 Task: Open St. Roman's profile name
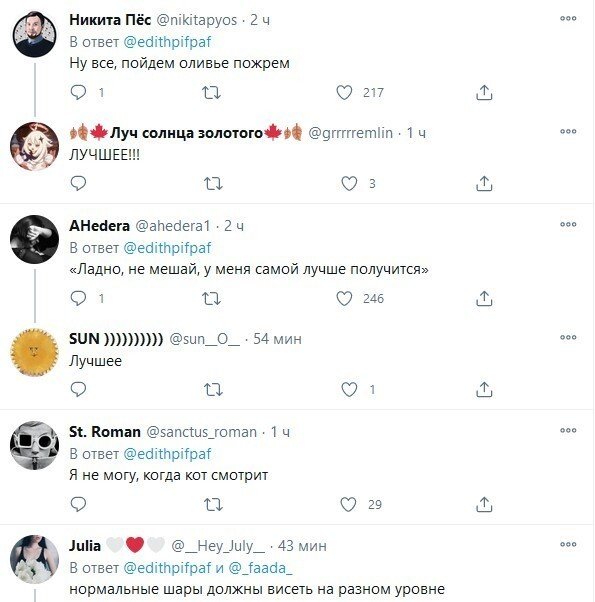[x=105, y=432]
